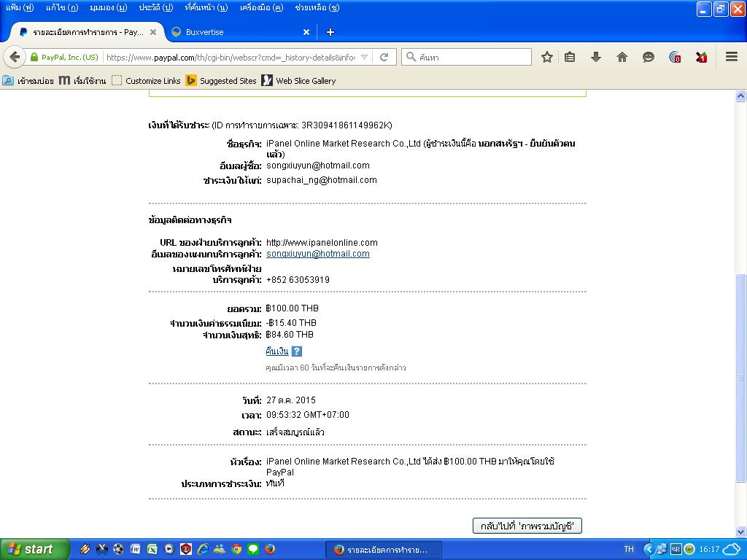Viewport: 747px width, 560px height.
Task: Open the media player quick launch icon
Action: pos(169,549)
